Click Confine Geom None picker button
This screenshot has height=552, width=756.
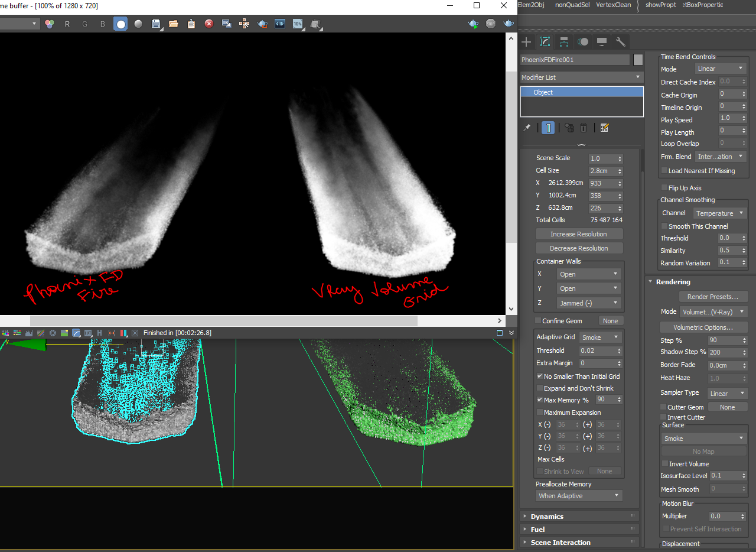[611, 321]
